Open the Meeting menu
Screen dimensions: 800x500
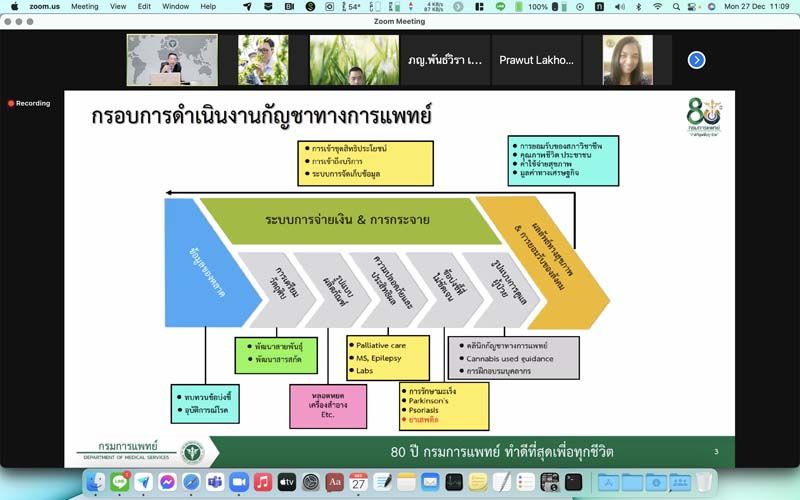85,6
